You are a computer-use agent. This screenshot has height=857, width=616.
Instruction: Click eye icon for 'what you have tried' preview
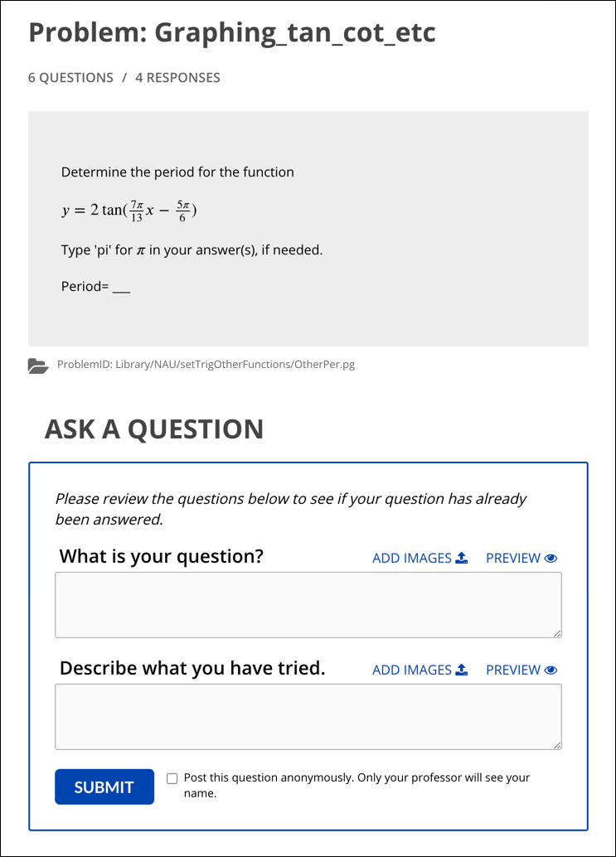pyautogui.click(x=551, y=670)
